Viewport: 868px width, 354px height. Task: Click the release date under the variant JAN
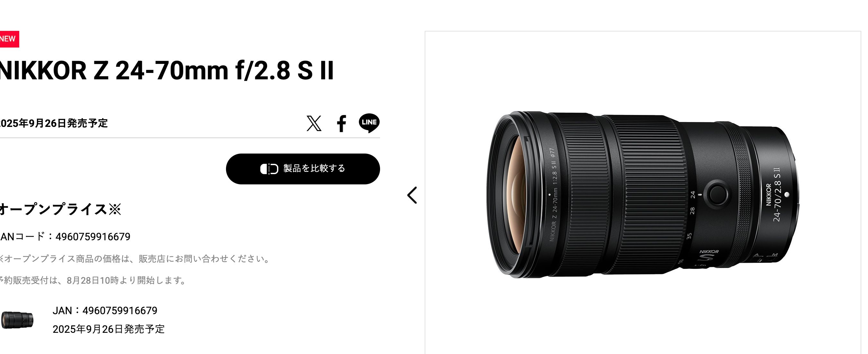coord(108,329)
